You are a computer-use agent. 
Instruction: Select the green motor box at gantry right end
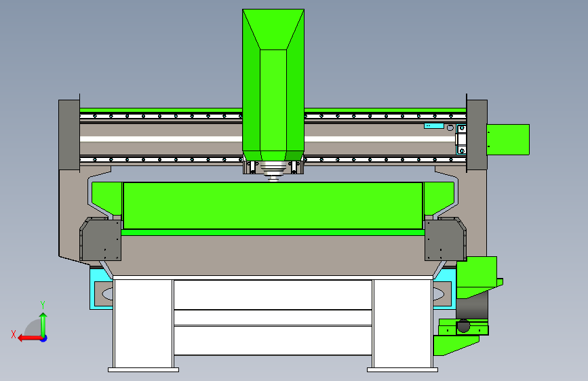(x=508, y=140)
